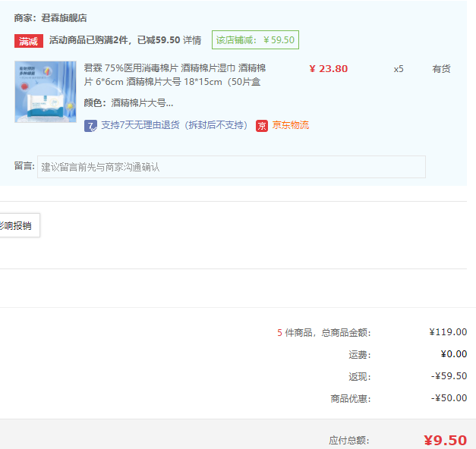Viewport: 476px width, 449px height.
Task: Click the red 满减 promotion badge
Action: 29,41
